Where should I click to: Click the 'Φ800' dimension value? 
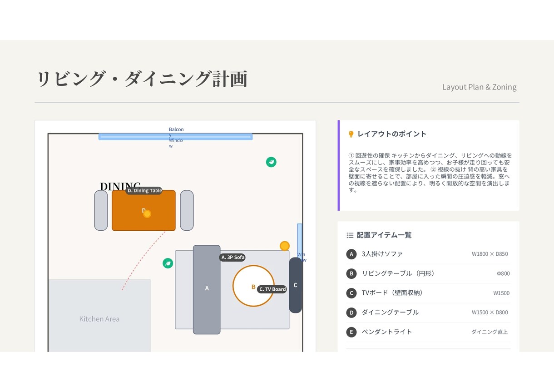pos(503,273)
